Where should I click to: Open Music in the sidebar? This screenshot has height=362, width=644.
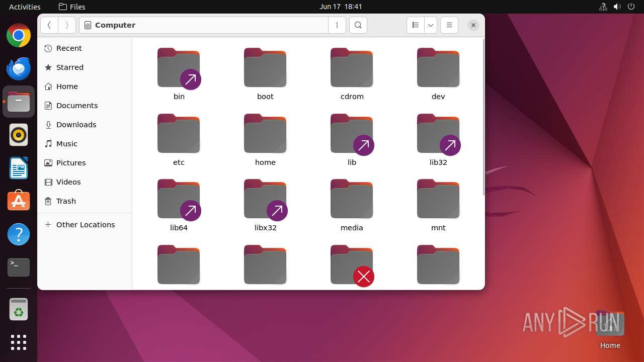pos(85,144)
